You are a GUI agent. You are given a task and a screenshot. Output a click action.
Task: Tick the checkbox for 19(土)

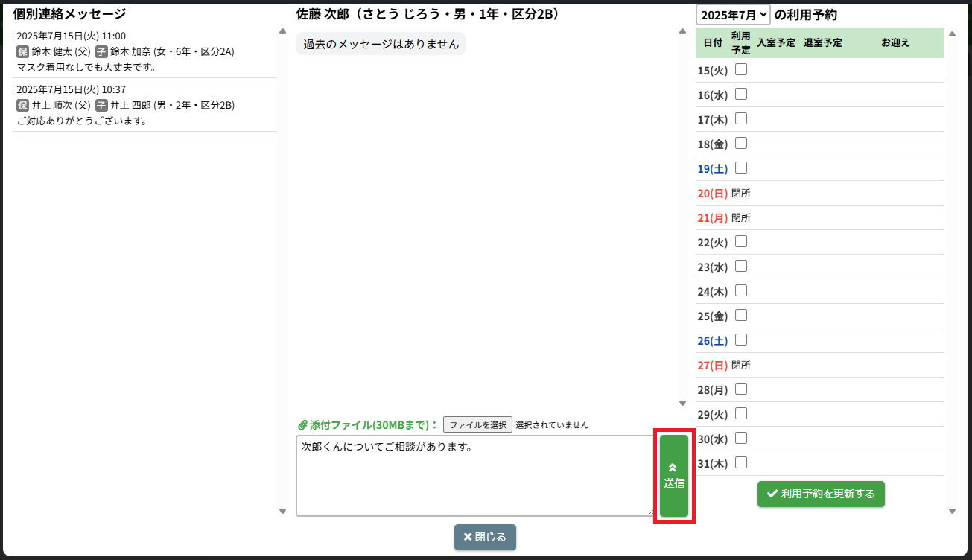click(x=741, y=168)
